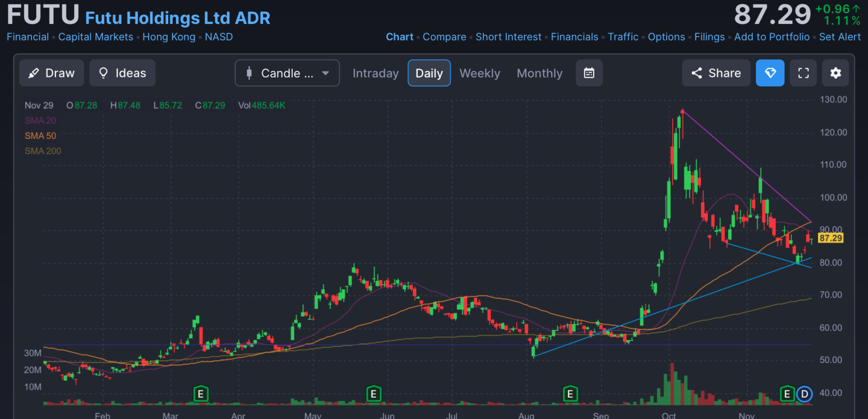The width and height of the screenshot is (868, 419).
Task: View Short Interest data
Action: point(508,37)
